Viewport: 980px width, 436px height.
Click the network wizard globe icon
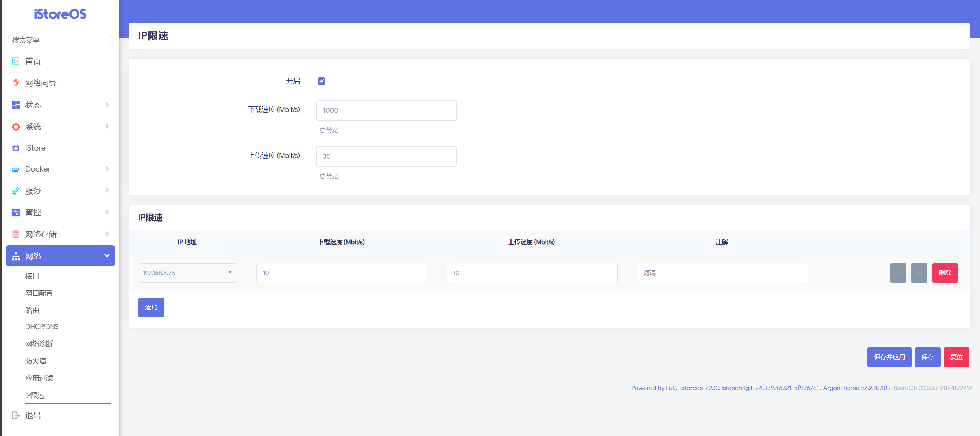[x=16, y=83]
